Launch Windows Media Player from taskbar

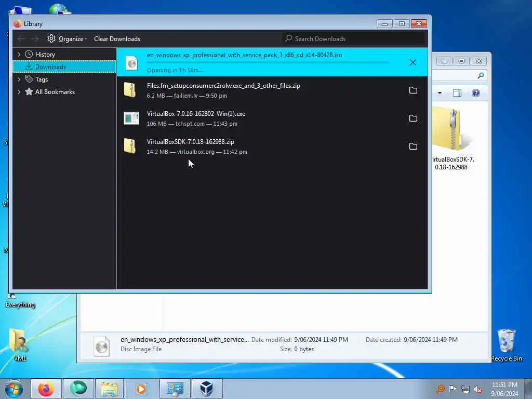pyautogui.click(x=141, y=389)
